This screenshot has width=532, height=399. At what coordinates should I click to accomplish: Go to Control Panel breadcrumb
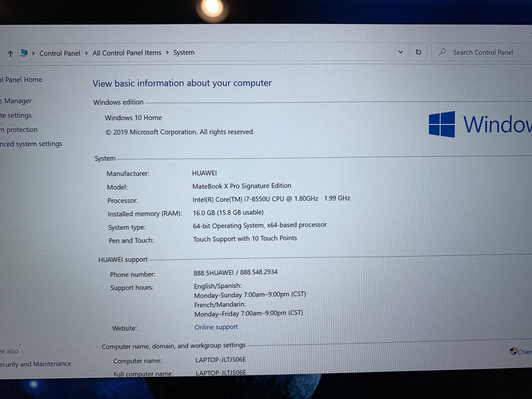tap(60, 53)
